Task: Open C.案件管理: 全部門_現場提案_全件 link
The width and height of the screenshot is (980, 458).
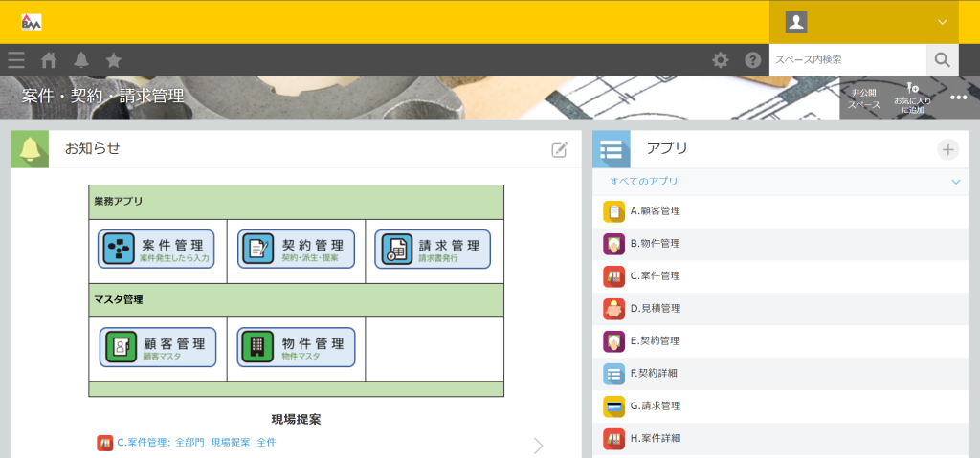Action: click(x=196, y=443)
